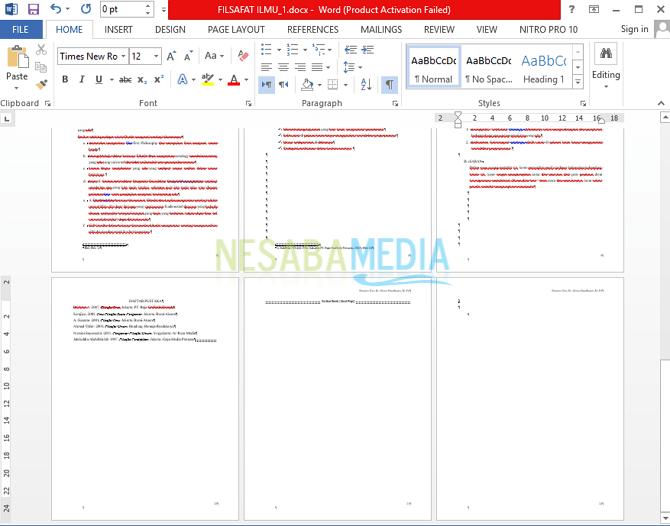Screen dimensions: 670x526
Task: Toggle left-to-right text direction
Action: [x=267, y=85]
